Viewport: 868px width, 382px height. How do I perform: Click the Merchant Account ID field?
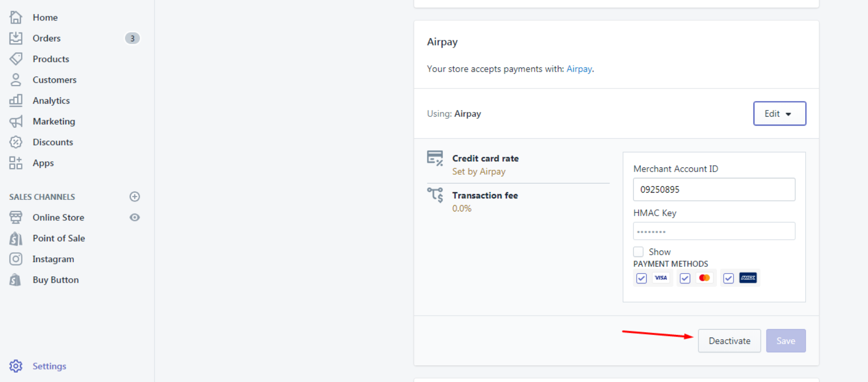coord(714,189)
